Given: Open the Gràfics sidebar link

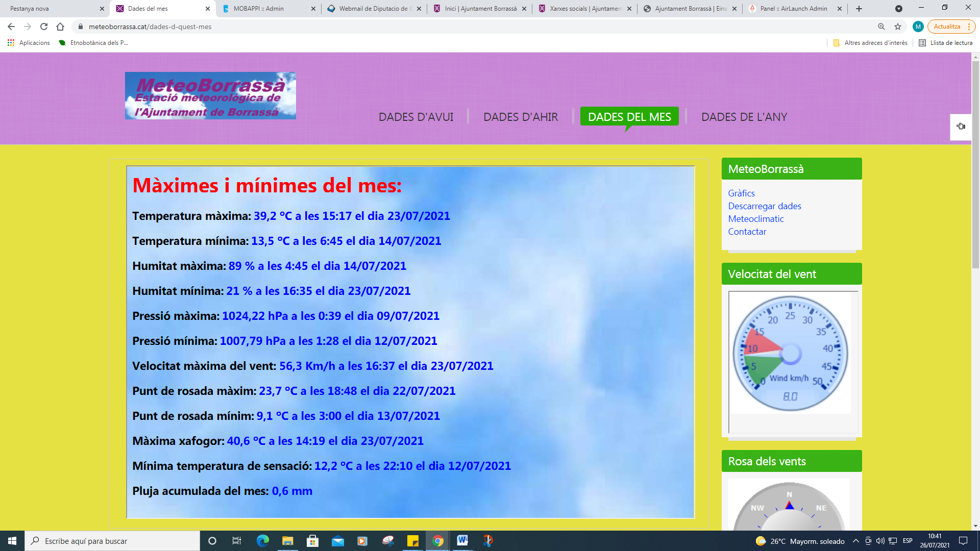Looking at the screenshot, I should (741, 193).
